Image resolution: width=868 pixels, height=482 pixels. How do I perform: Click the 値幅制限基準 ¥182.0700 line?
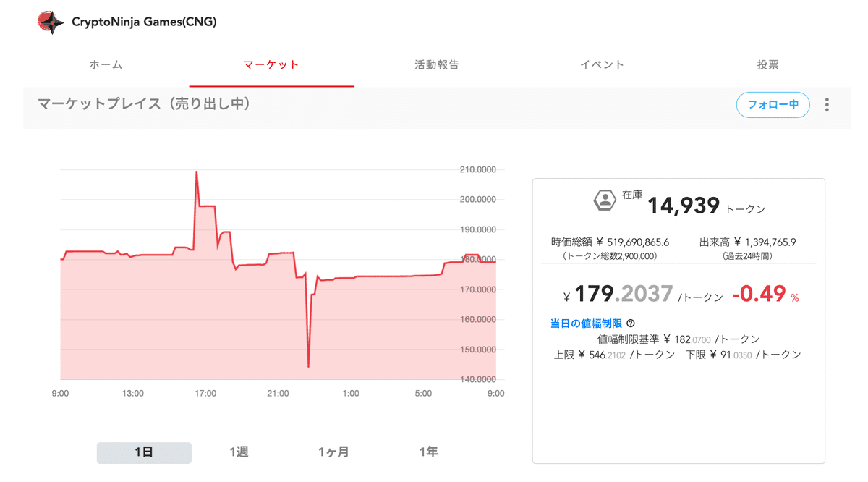coord(678,339)
